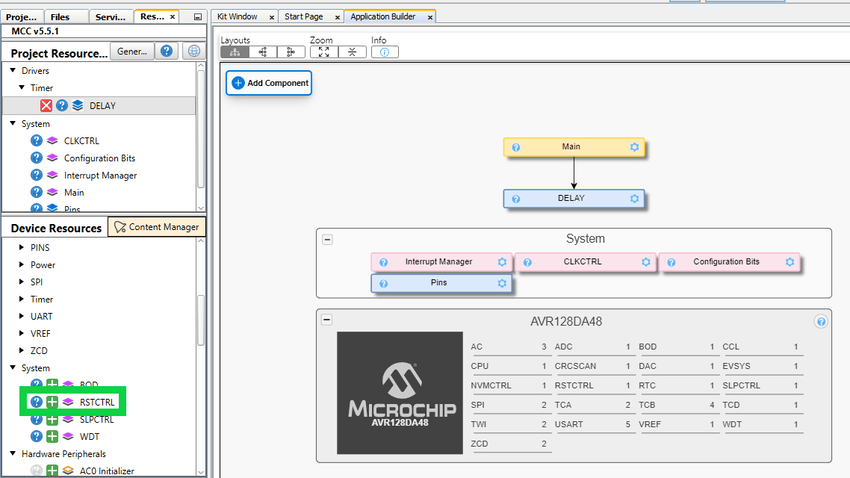This screenshot has width=850, height=478.
Task: Collapse the System group box in builder
Action: (x=327, y=239)
